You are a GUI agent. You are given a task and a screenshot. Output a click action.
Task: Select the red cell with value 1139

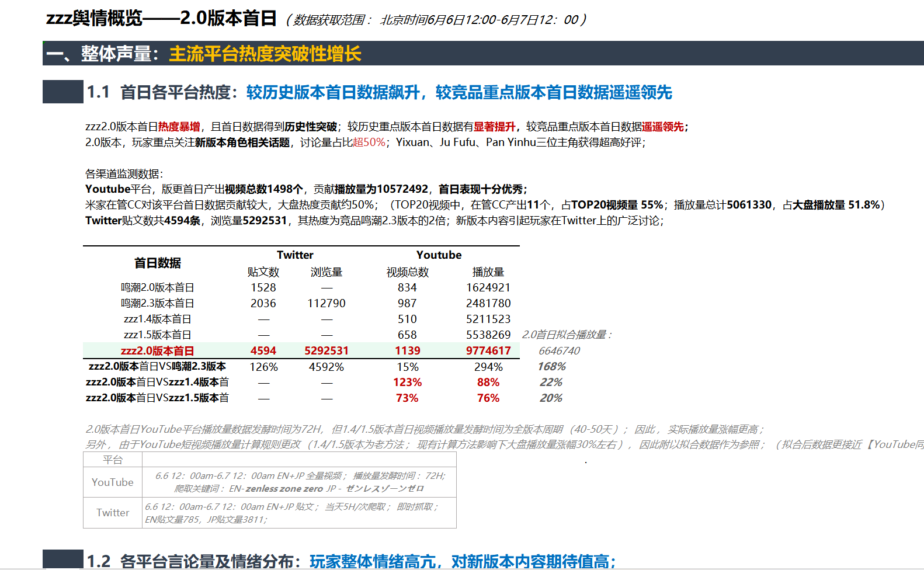coord(408,350)
